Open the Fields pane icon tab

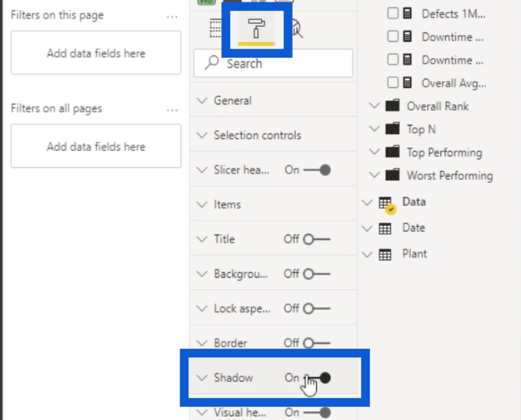[x=216, y=29]
